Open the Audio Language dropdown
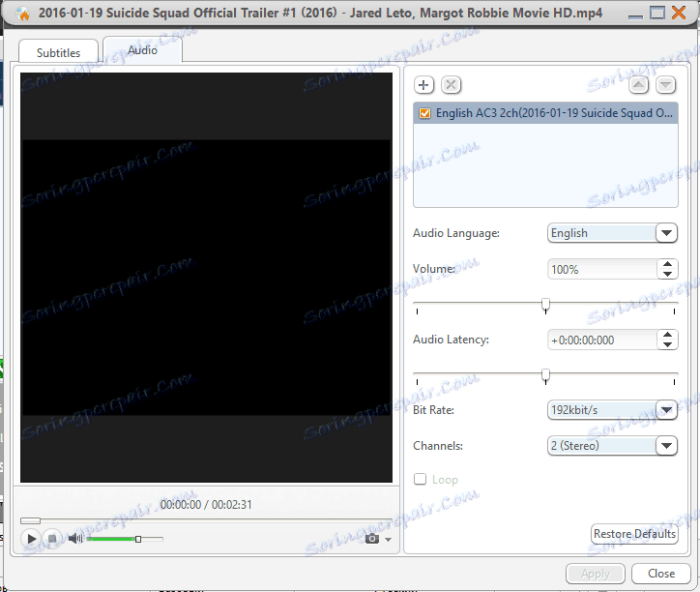700x592 pixels. tap(666, 233)
